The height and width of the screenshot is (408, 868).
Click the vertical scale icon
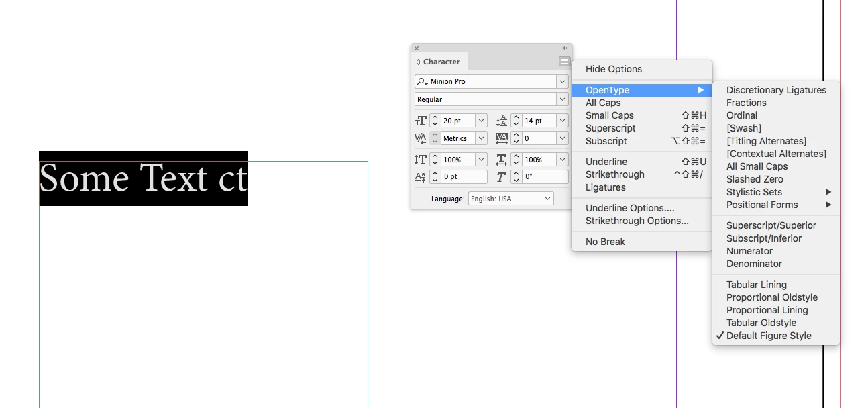[421, 160]
